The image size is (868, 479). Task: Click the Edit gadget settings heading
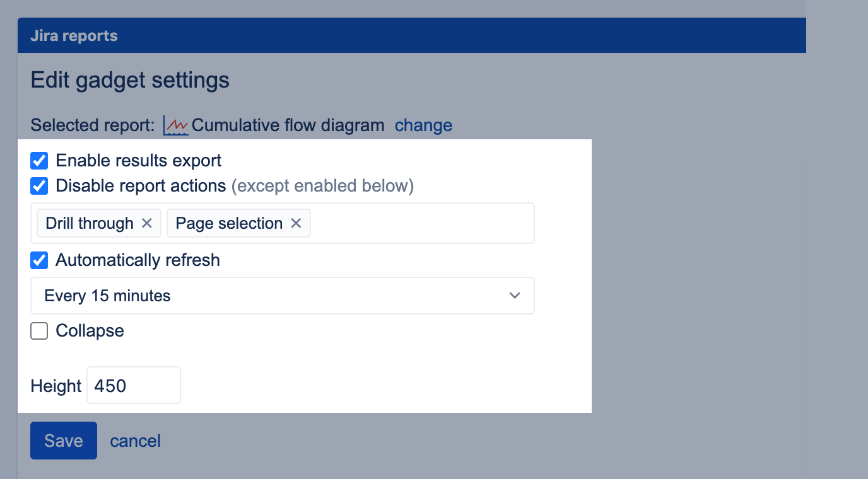pos(130,80)
